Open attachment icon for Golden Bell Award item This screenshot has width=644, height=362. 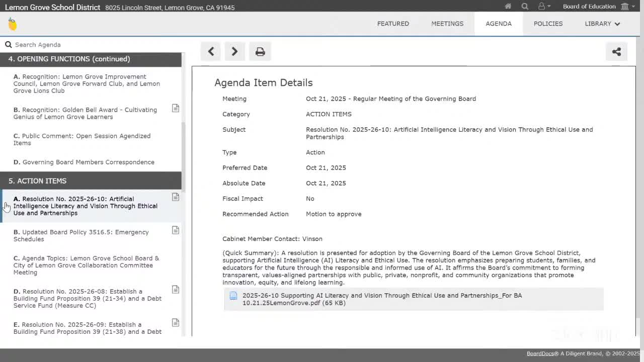pos(176,109)
